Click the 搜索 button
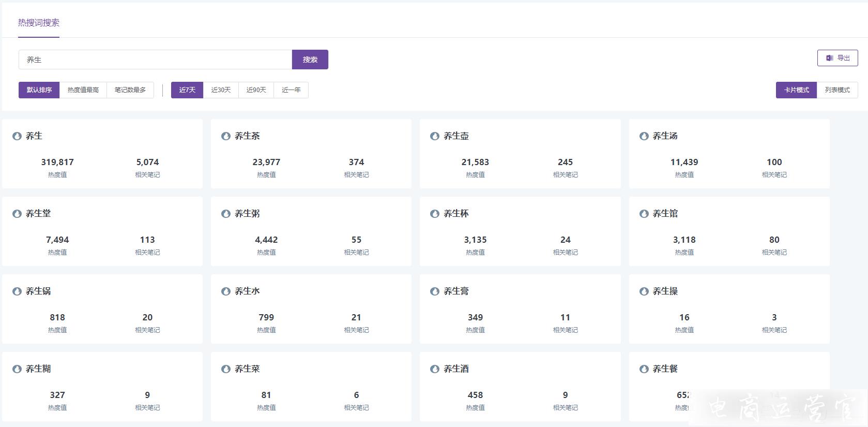The height and width of the screenshot is (427, 868). click(310, 60)
